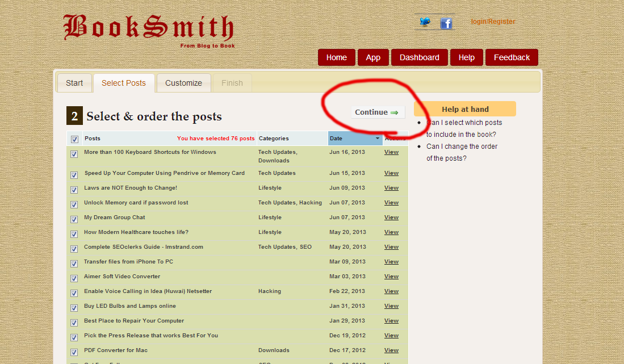View the 'My Dream Group Chat' post

point(391,217)
